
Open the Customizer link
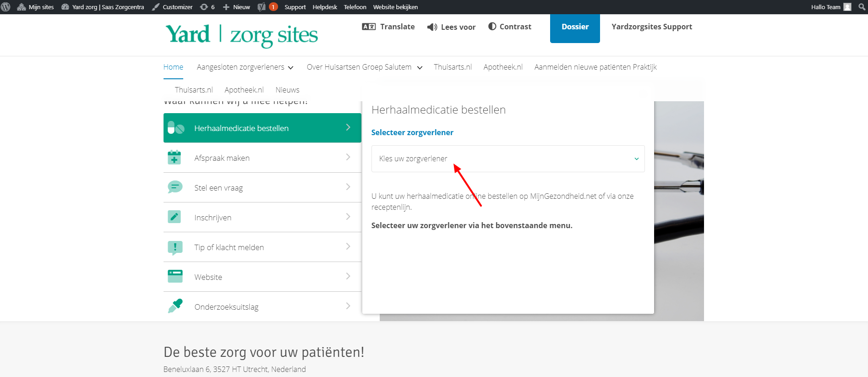[x=172, y=7]
